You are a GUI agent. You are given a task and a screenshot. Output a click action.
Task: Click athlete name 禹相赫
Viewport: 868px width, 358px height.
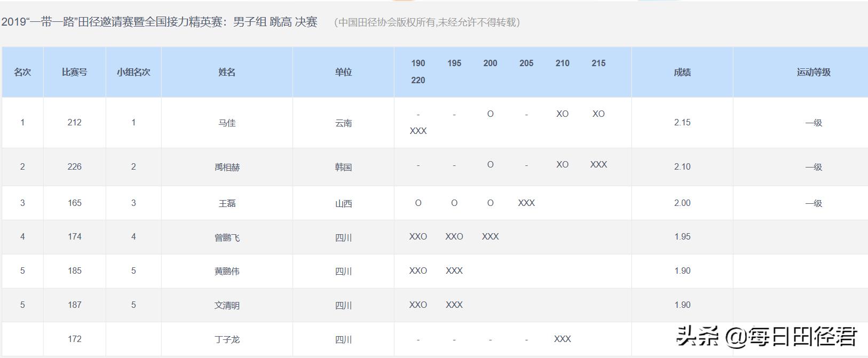pyautogui.click(x=227, y=167)
